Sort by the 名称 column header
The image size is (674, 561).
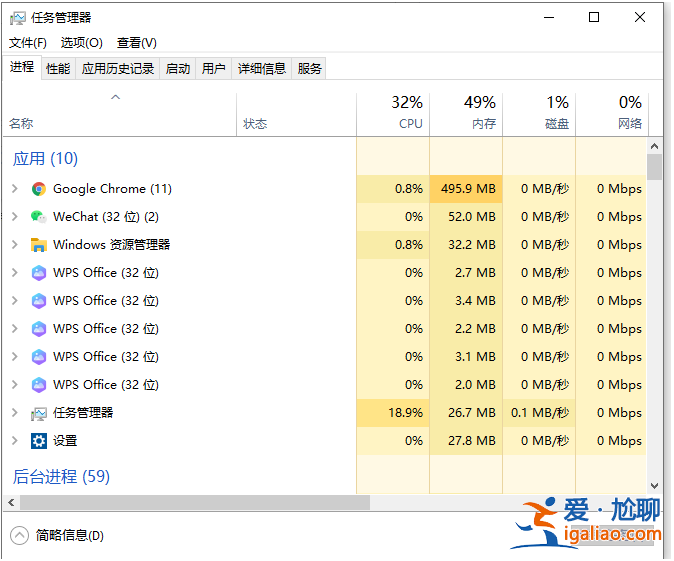(x=119, y=115)
